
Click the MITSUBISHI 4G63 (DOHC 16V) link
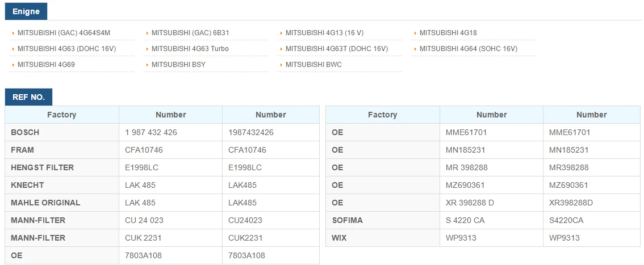point(66,48)
